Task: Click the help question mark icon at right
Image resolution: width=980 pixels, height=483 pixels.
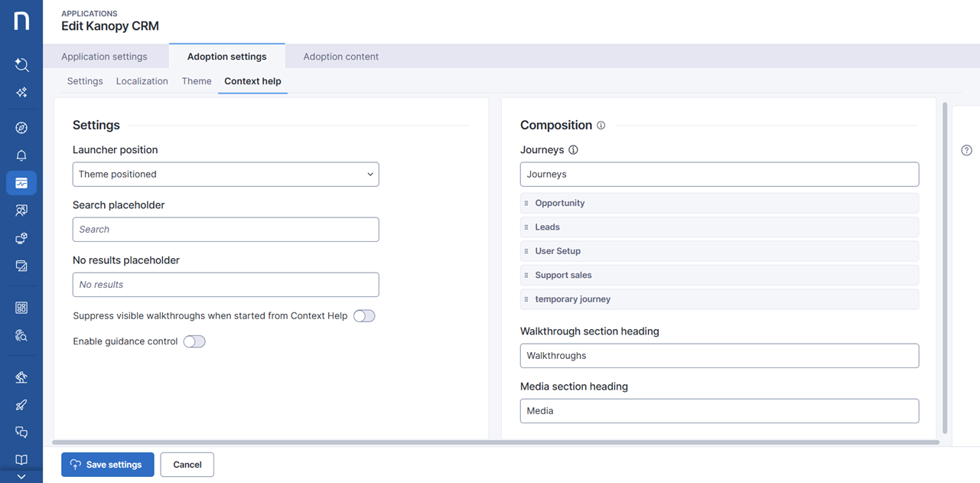Action: (x=966, y=151)
